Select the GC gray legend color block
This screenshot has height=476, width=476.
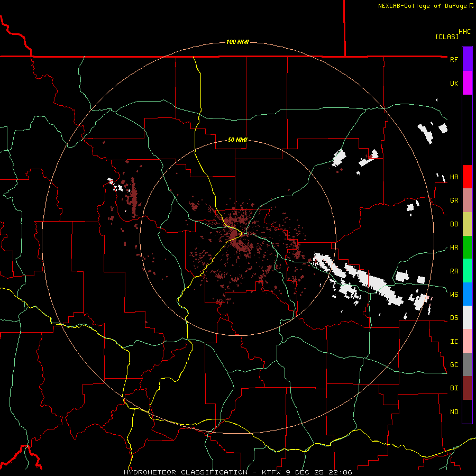point(467,364)
